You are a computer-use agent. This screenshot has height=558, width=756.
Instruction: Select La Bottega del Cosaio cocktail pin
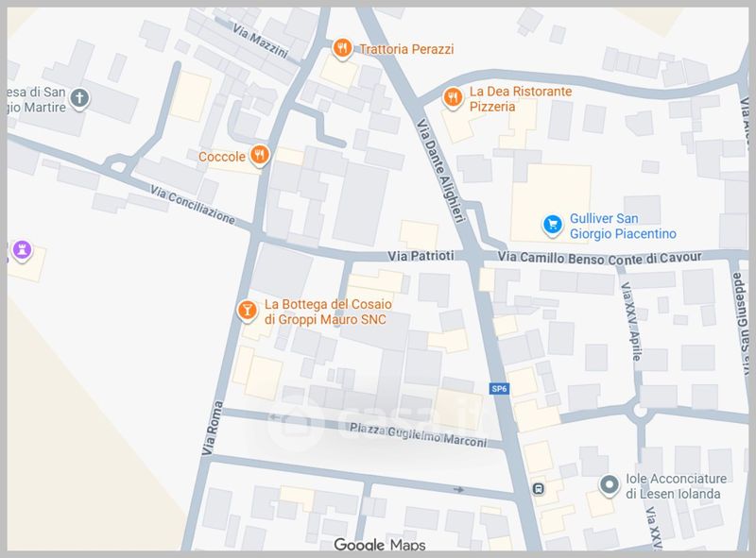pyautogui.click(x=247, y=310)
